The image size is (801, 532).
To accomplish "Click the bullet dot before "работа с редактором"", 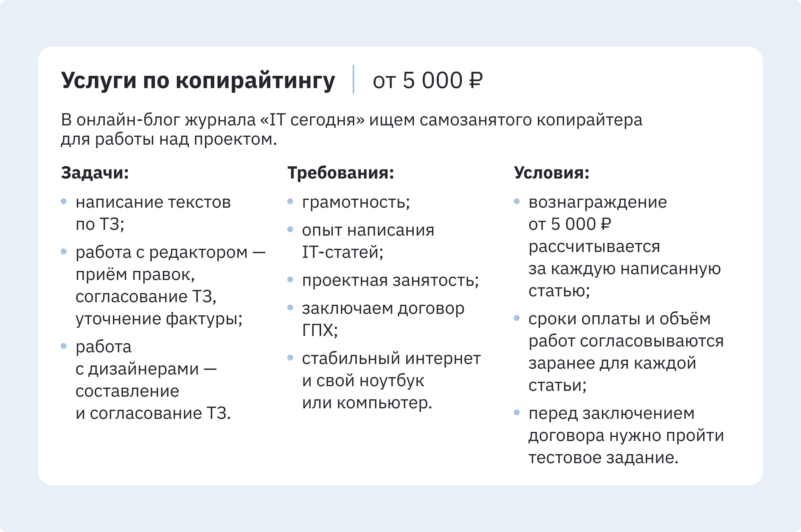I will click(64, 251).
